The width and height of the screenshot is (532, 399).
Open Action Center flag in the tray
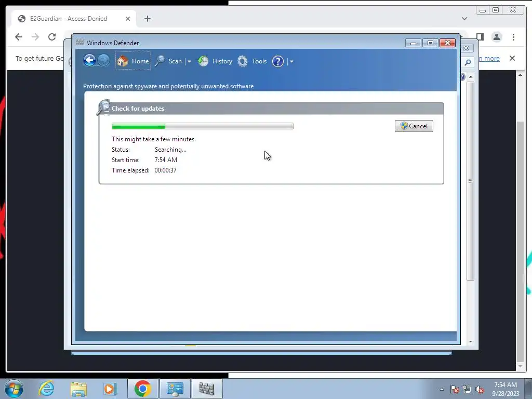pos(454,389)
